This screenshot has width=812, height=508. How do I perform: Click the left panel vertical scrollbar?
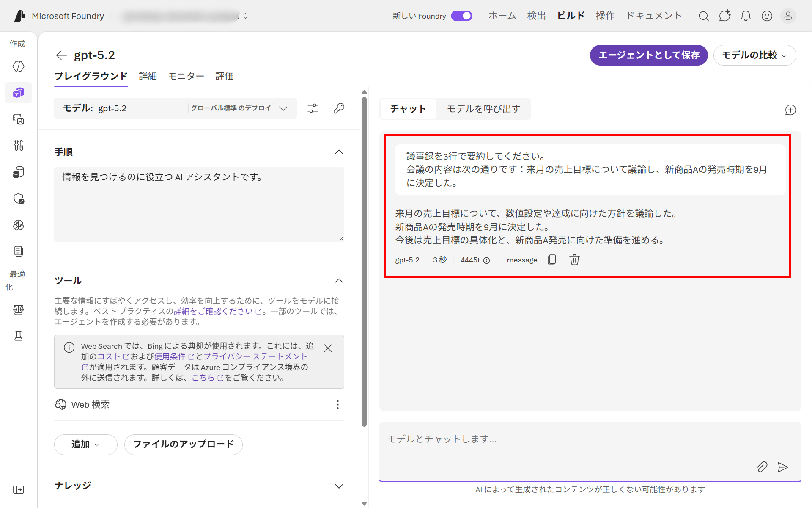(365, 262)
